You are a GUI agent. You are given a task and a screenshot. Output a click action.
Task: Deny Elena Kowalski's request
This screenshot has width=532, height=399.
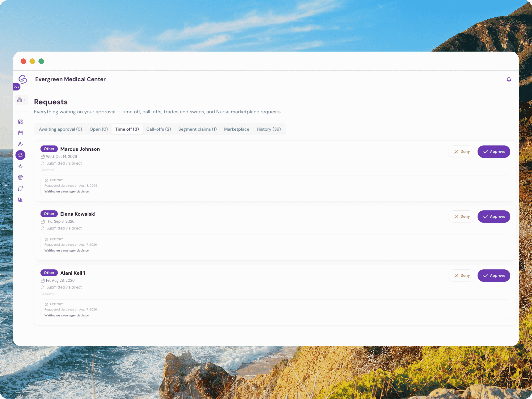coord(461,217)
